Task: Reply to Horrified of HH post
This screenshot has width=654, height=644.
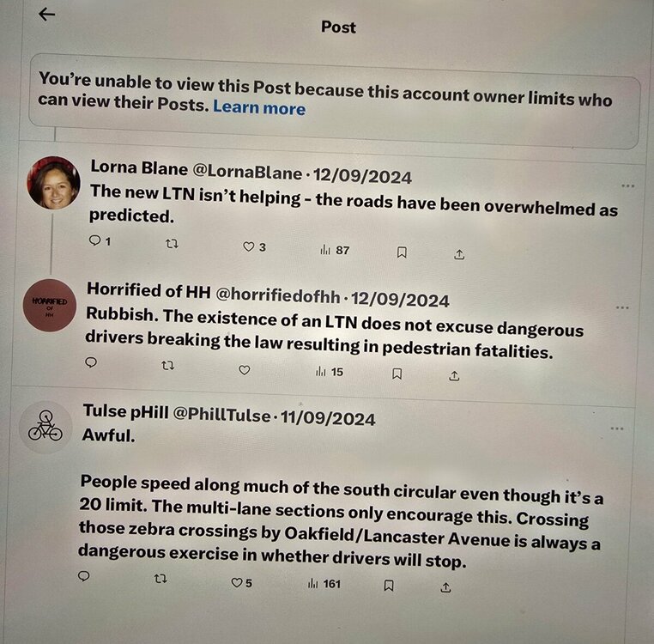Action: pyautogui.click(x=91, y=362)
